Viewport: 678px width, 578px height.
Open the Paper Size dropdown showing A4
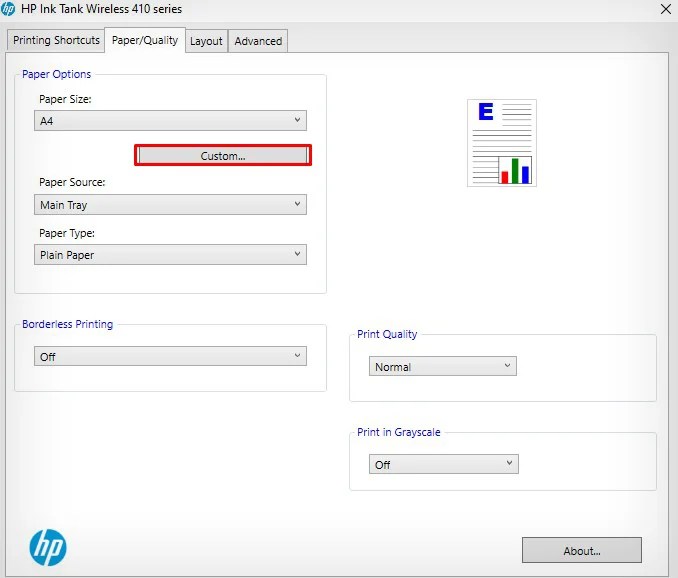tap(170, 121)
